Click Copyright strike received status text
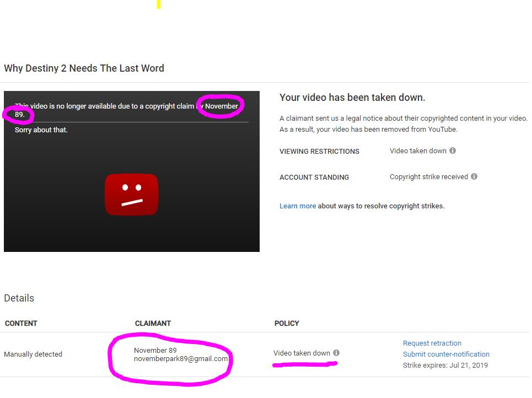 pos(429,177)
